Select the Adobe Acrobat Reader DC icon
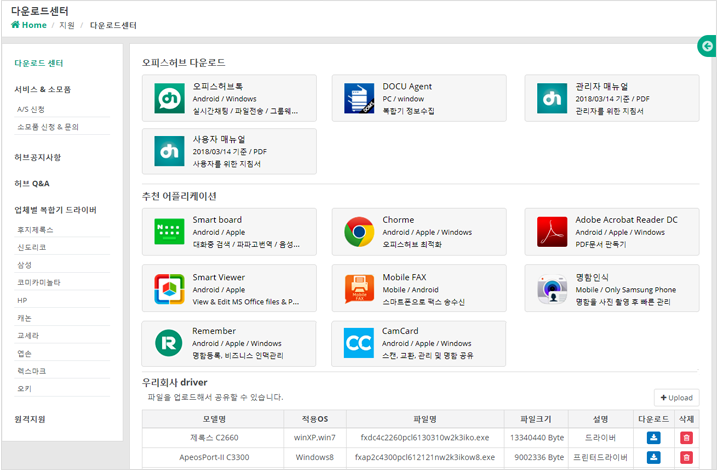 [552, 232]
